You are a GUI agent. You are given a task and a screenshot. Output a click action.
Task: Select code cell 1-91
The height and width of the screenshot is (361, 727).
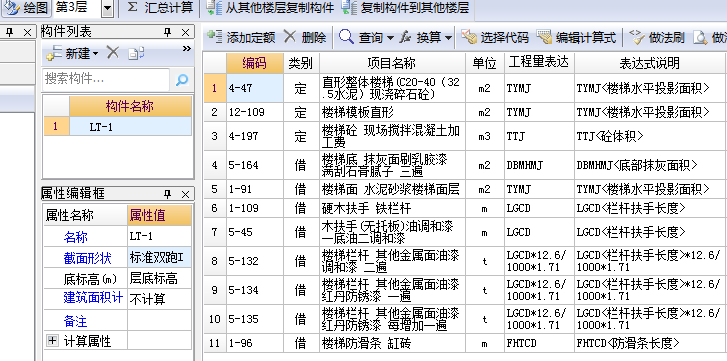click(x=255, y=189)
